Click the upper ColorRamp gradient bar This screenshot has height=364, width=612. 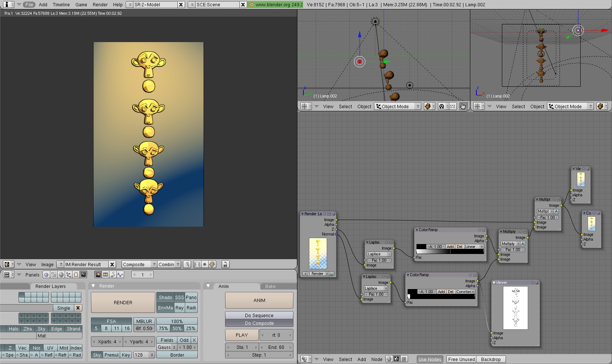[x=450, y=251]
